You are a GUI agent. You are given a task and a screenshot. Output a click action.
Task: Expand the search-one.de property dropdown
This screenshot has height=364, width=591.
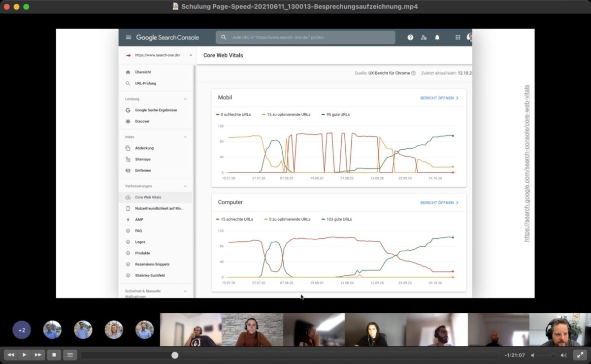pyautogui.click(x=191, y=56)
